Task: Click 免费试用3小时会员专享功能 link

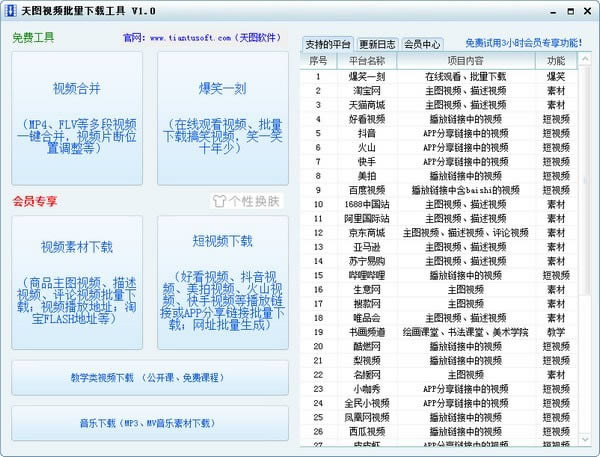Action: pos(523,43)
